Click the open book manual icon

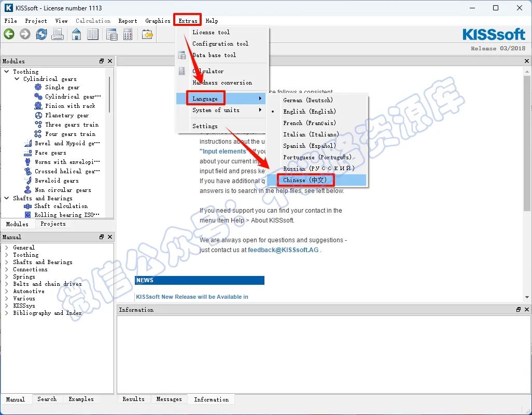(93, 34)
